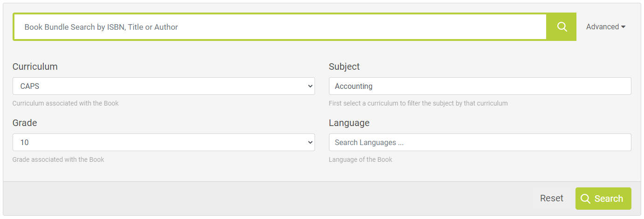Focus the Book Bundle Search text box
This screenshot has height=219, width=644.
pos(280,27)
